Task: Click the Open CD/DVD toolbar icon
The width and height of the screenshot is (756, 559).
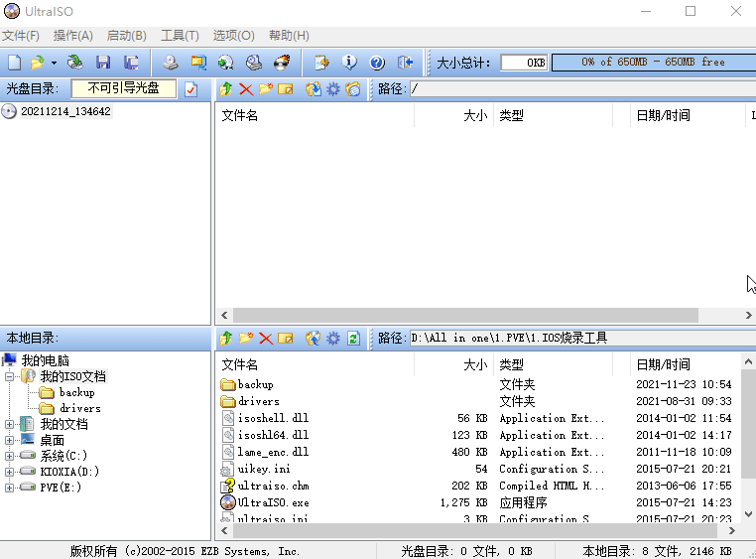Action: coord(74,63)
